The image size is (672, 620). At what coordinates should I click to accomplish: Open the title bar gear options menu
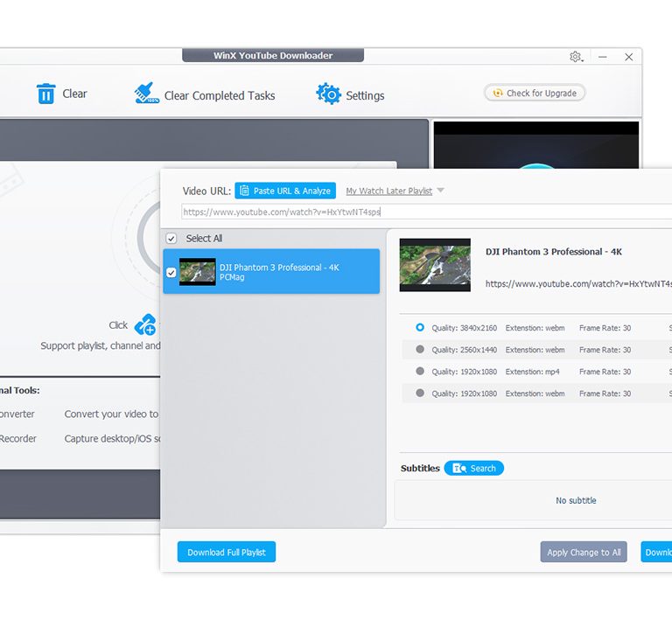pos(576,57)
